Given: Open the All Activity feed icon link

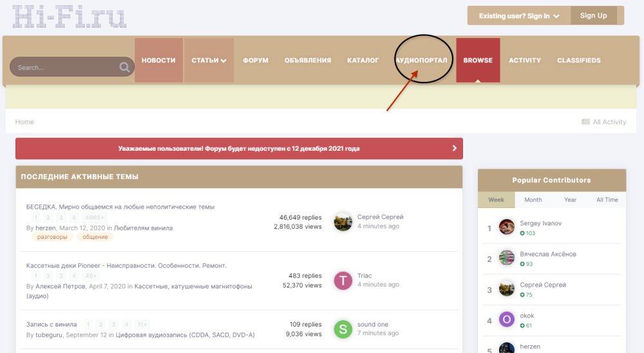Looking at the screenshot, I should (x=585, y=122).
